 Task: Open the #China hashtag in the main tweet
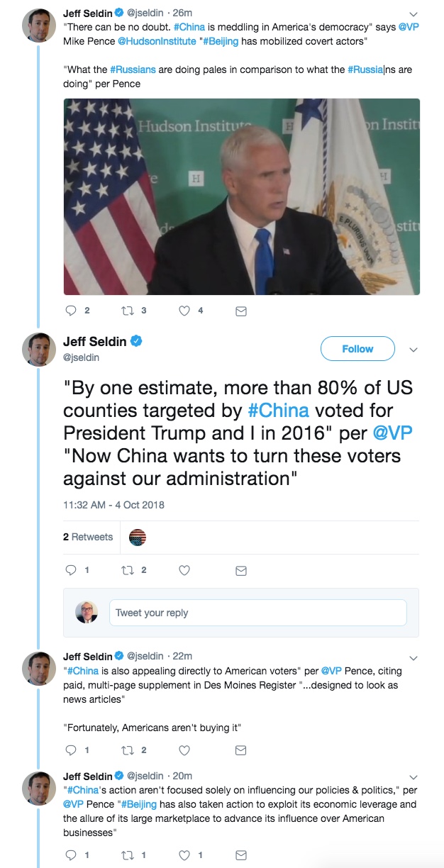[x=278, y=411]
